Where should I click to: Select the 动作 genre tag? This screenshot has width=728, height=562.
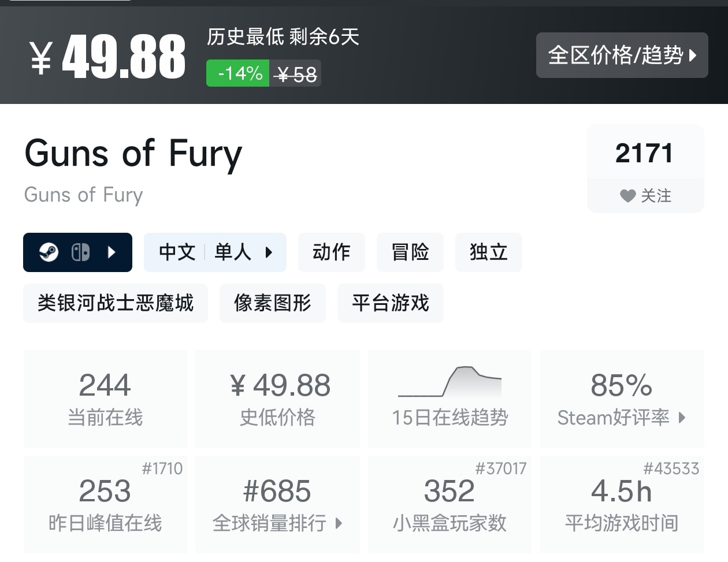(332, 252)
